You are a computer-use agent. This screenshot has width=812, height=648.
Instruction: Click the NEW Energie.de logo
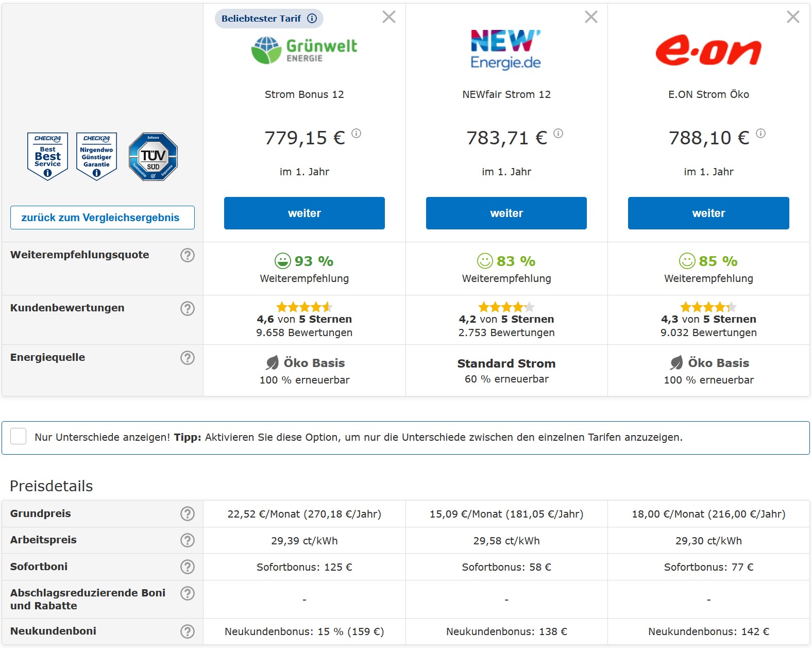pos(506,49)
